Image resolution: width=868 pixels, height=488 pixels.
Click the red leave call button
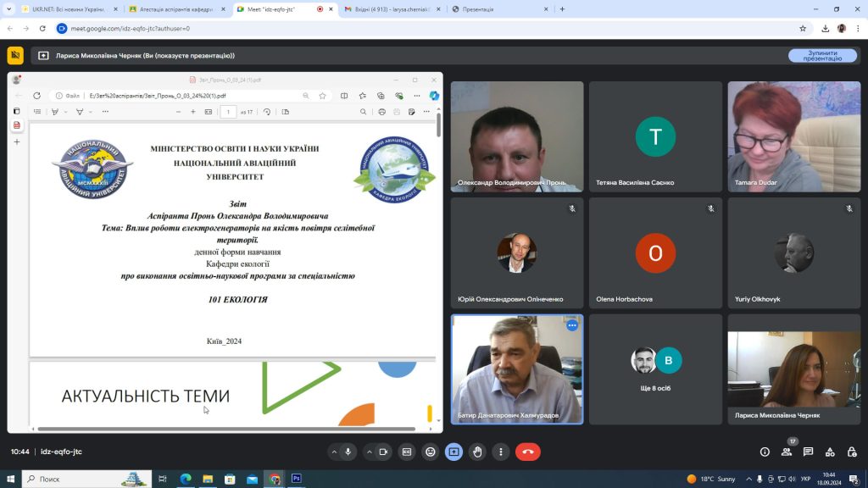pos(527,452)
